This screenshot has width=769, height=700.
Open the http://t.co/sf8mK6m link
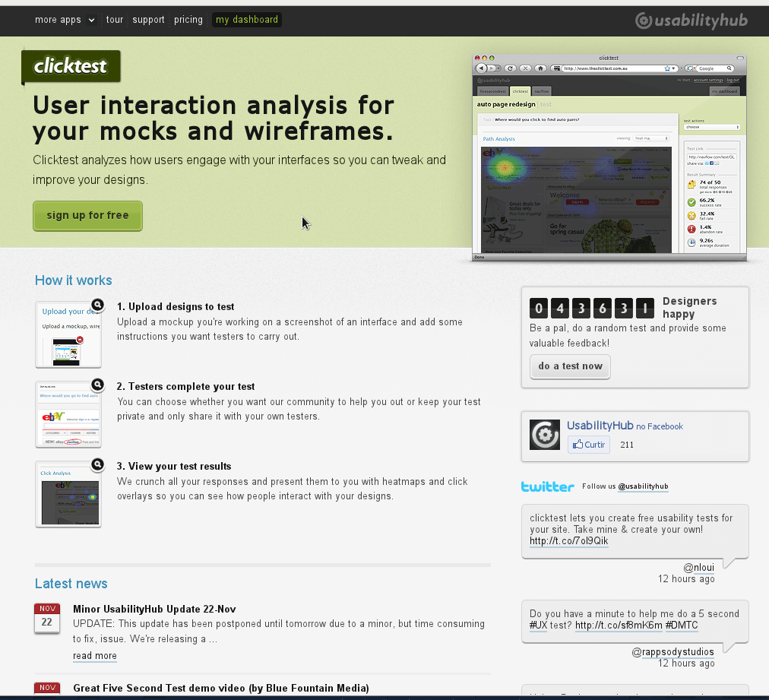[619, 625]
